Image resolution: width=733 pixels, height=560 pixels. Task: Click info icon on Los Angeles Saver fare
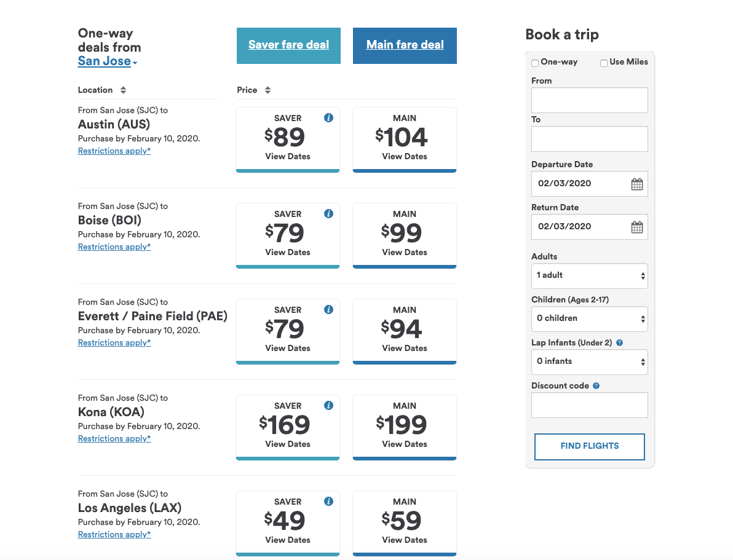coord(328,501)
